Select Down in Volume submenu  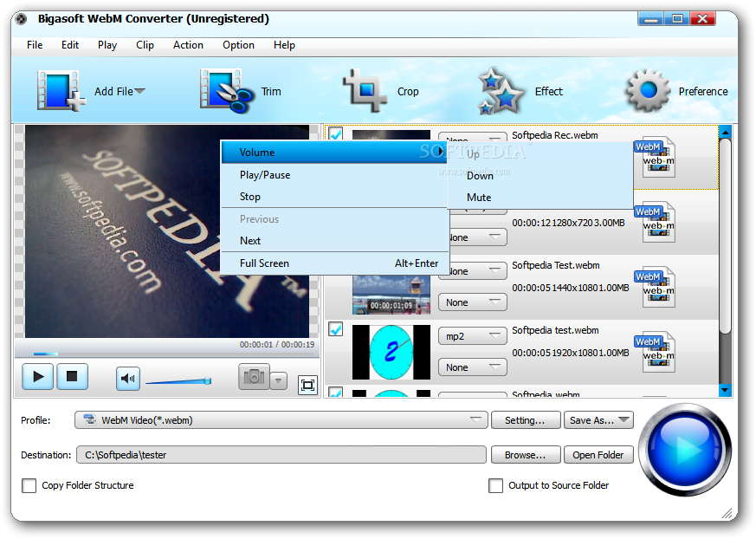click(540, 176)
